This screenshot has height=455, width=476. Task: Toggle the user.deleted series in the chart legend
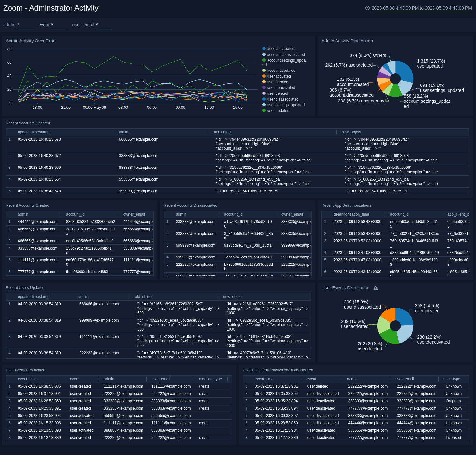[277, 93]
